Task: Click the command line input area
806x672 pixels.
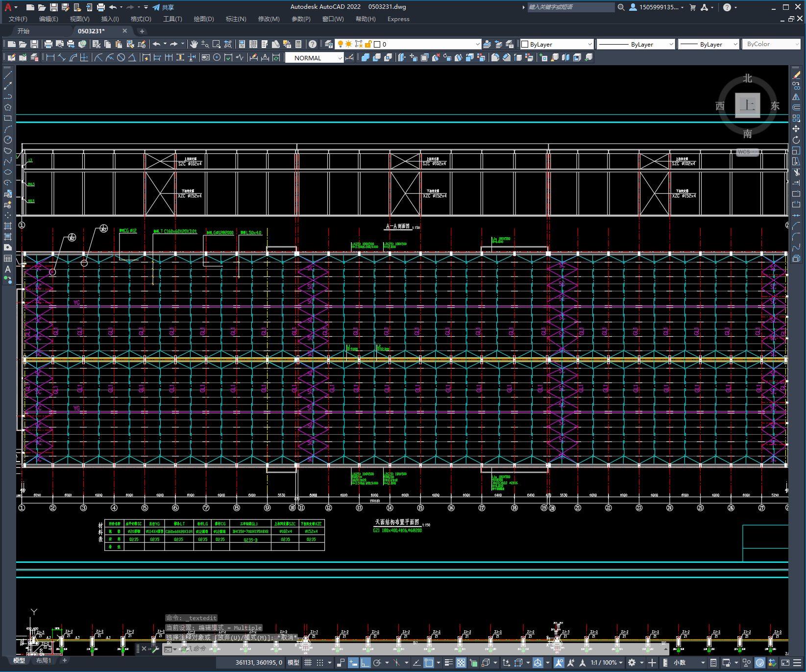Action: point(415,648)
